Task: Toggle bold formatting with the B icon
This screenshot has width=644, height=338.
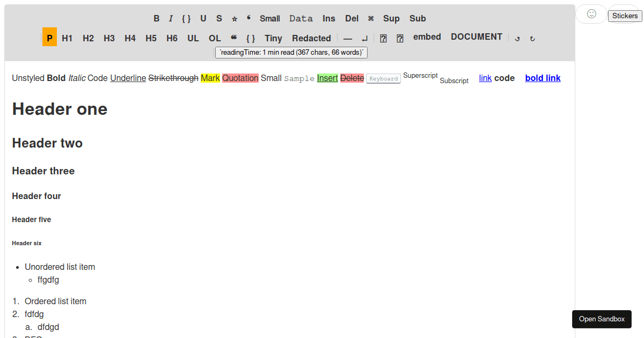Action: coord(156,18)
